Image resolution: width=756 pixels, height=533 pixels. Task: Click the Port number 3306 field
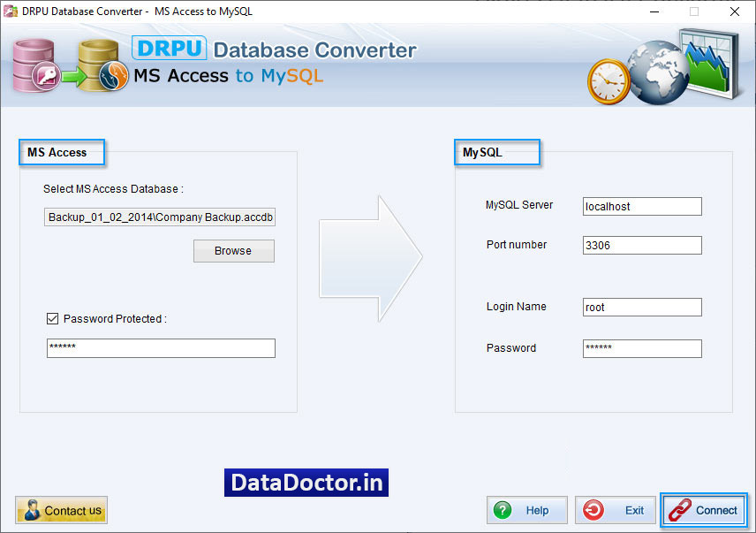pos(642,245)
